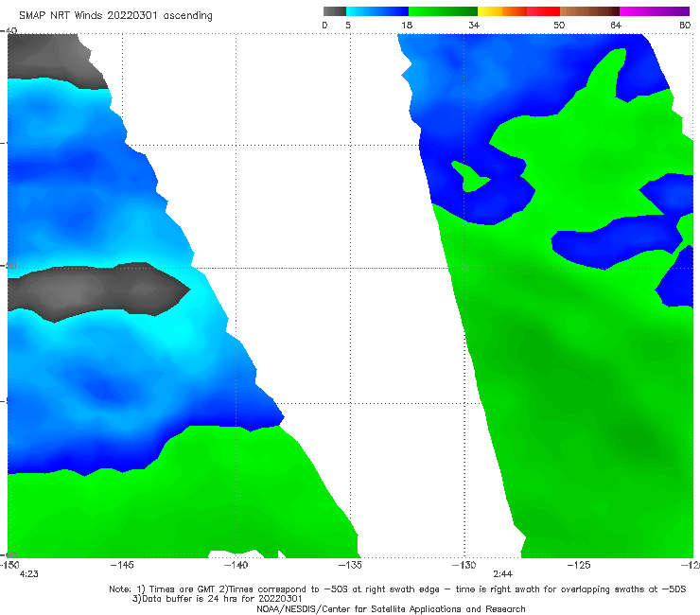Screen dimensions: 700x615
Task: Click the note line 'Times are GMT'
Action: click(183, 589)
